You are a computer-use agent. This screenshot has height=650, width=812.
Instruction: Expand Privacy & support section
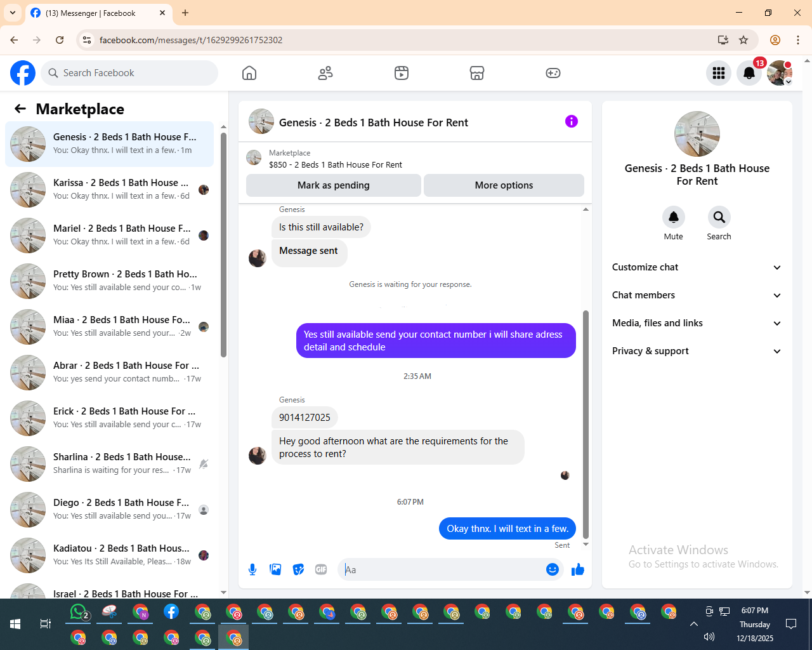tap(697, 351)
